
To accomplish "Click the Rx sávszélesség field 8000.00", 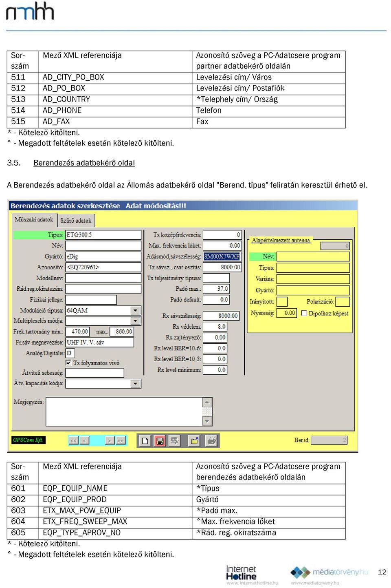I will point(221,316).
